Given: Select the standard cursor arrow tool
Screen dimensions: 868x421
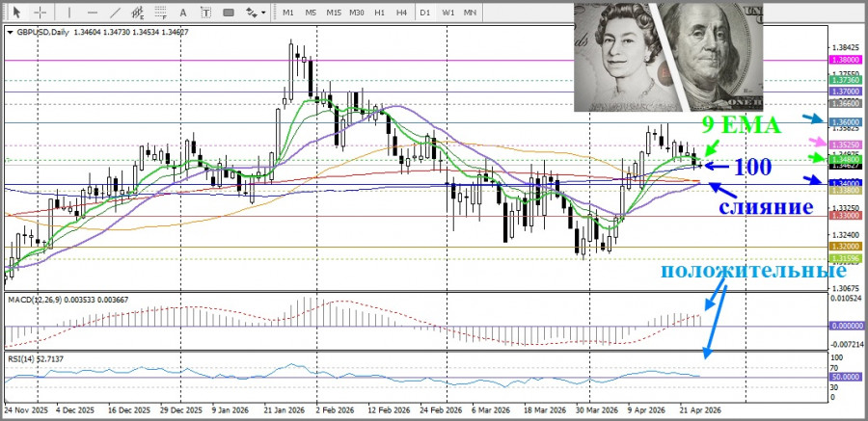Looking at the screenshot, I should coord(16,12).
